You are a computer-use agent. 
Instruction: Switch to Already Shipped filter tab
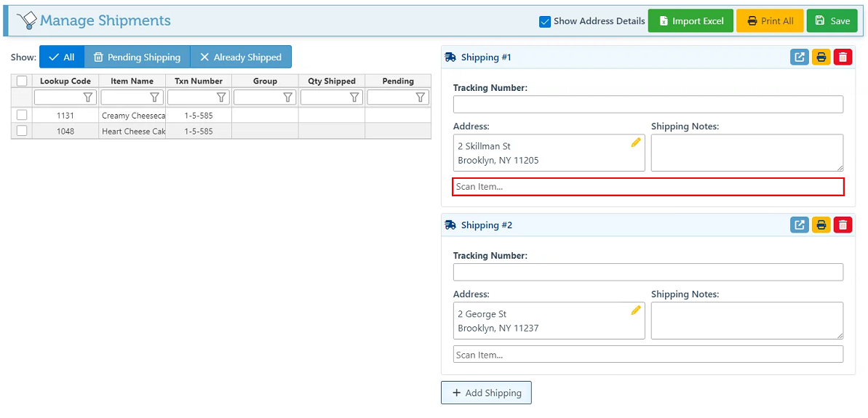click(241, 57)
